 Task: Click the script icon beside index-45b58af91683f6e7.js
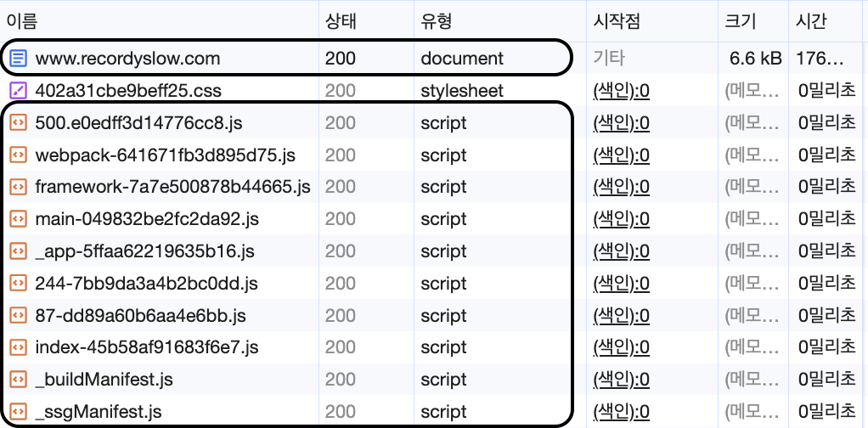(x=19, y=347)
